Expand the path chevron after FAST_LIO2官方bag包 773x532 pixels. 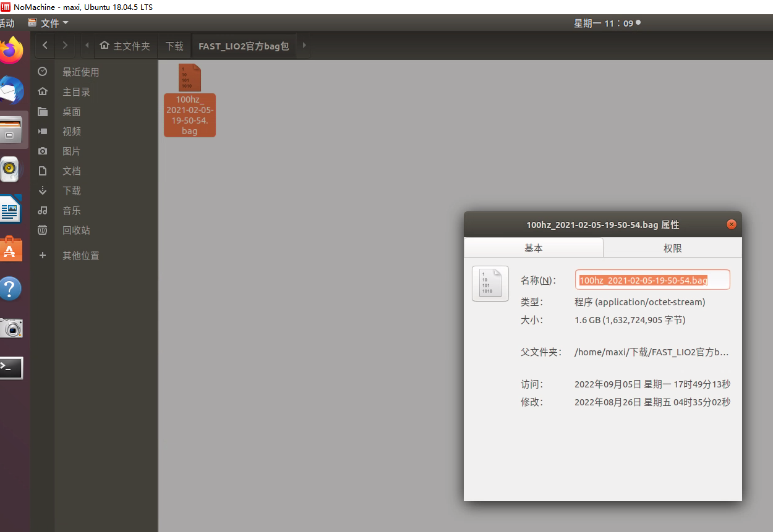[x=304, y=45]
